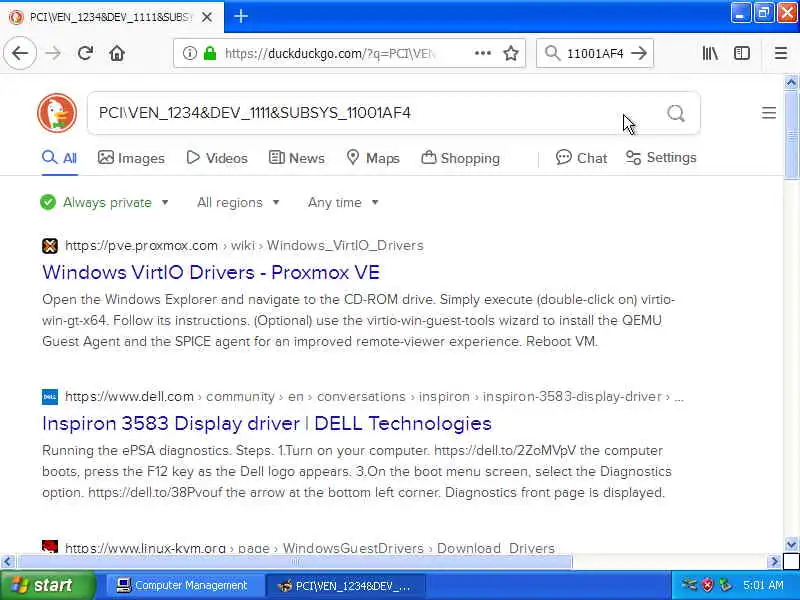Switch to Images results
800x600 pixels.
131,158
